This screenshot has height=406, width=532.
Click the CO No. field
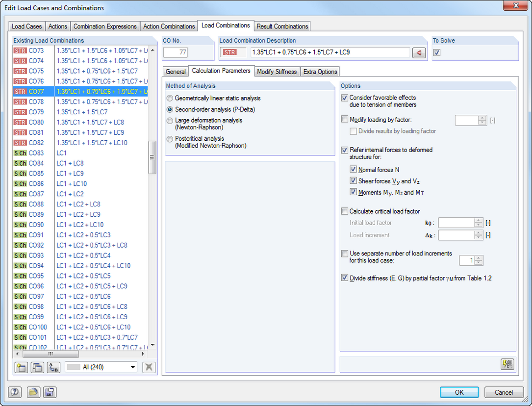pos(176,52)
